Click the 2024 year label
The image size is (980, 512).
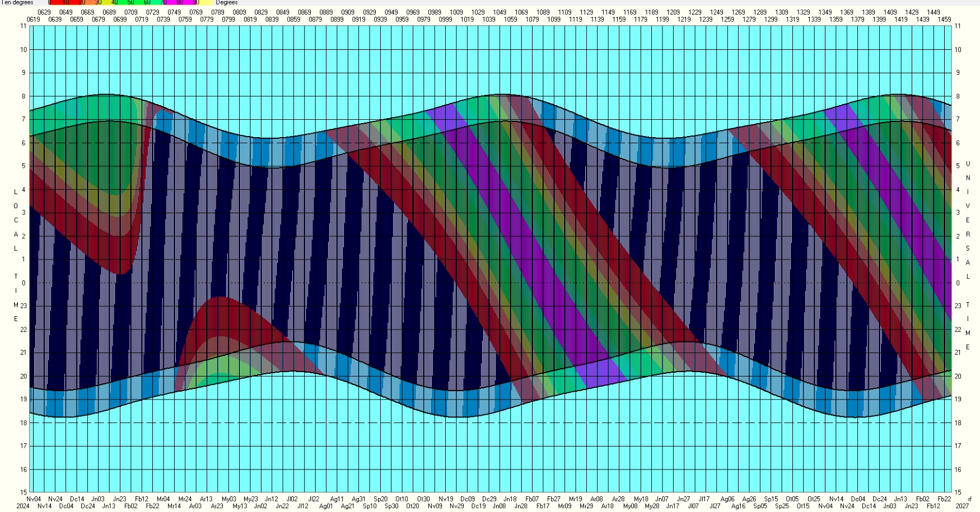pos(23,506)
